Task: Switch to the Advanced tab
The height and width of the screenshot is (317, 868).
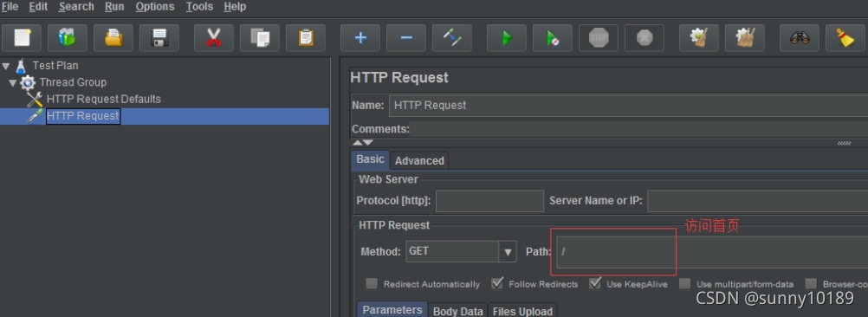Action: 419,160
